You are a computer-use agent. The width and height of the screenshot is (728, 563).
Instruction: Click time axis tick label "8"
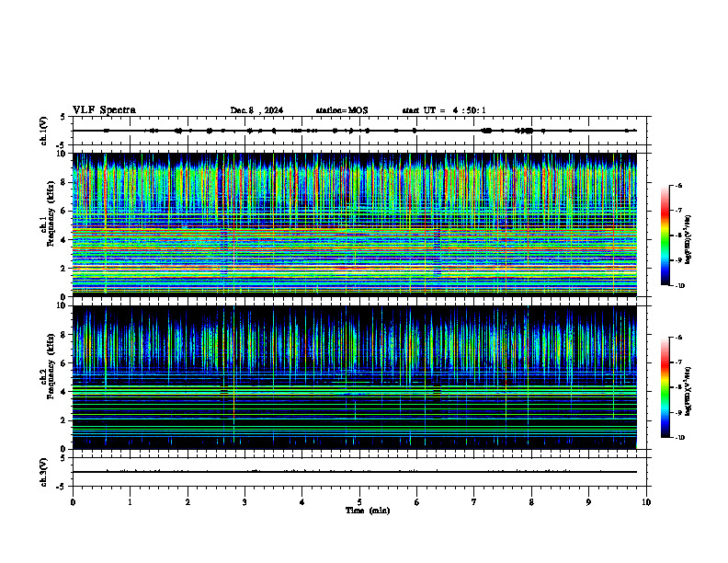tap(531, 502)
